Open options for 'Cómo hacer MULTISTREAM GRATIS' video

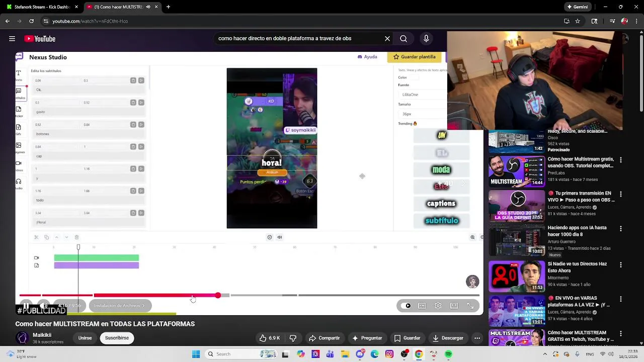[620, 333]
